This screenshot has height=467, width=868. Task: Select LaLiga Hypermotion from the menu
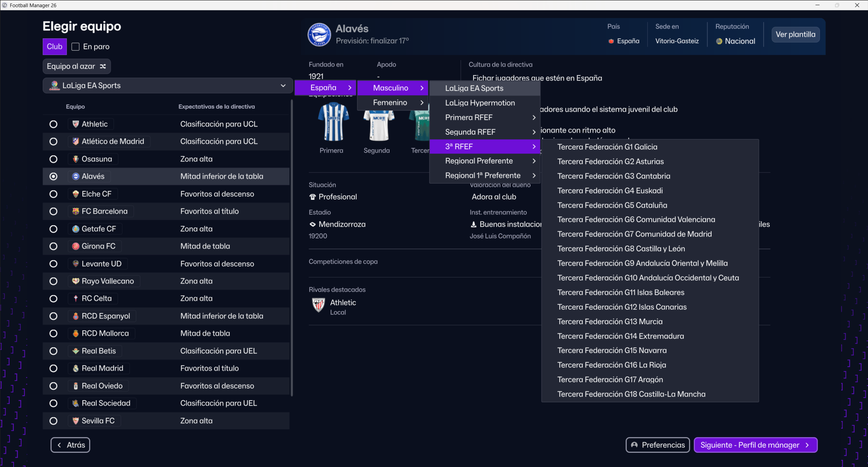point(480,103)
